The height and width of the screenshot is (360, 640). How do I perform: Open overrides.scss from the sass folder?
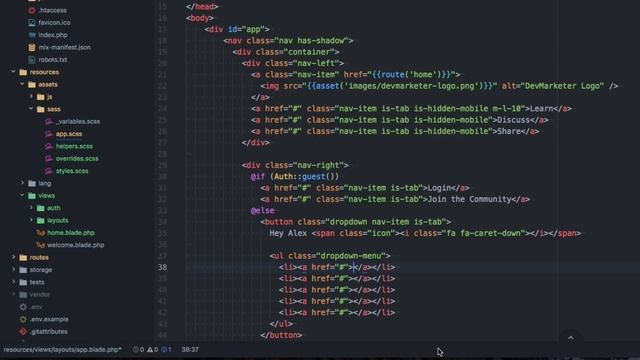pos(77,158)
